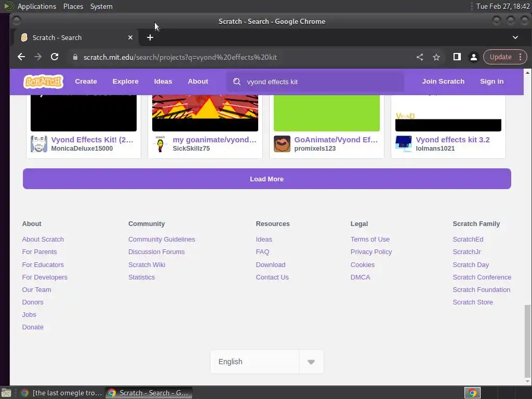
Task: Click the Applications menu icon in top panel
Action: (8, 6)
